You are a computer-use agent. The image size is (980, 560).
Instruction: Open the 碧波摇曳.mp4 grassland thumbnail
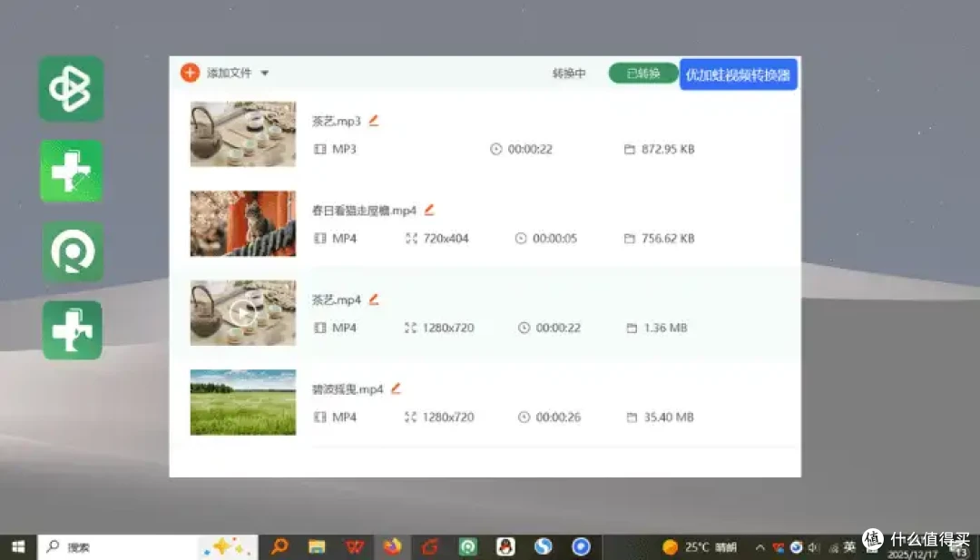coord(243,402)
